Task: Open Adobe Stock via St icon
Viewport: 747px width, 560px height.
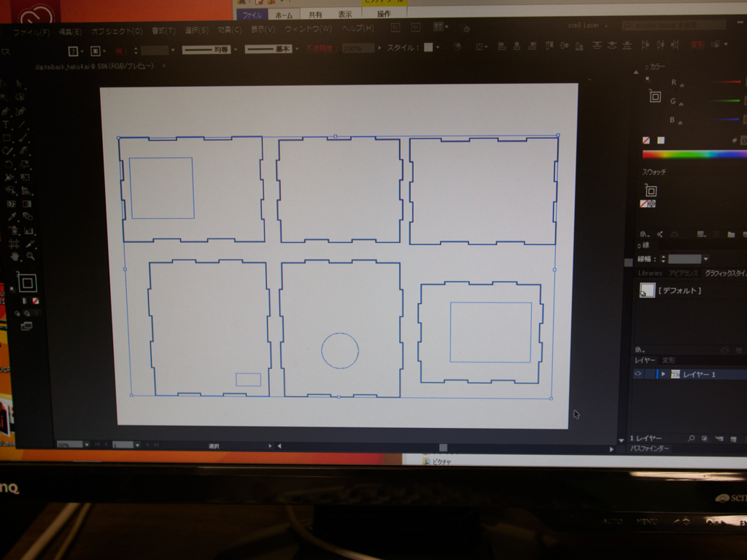Action: coord(415,28)
